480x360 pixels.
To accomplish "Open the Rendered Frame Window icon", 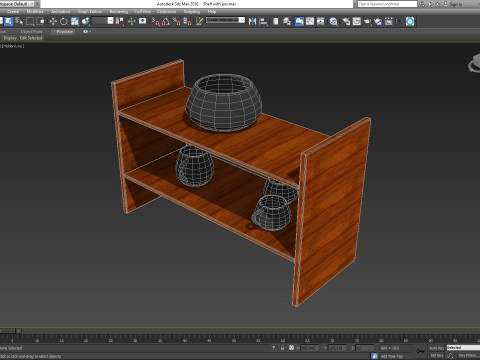I will click(x=357, y=21).
